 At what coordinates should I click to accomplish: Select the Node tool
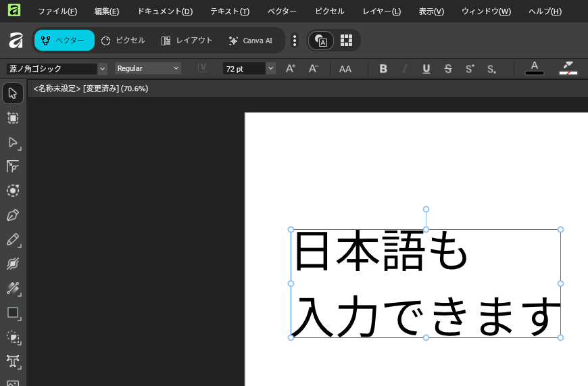pos(14,143)
